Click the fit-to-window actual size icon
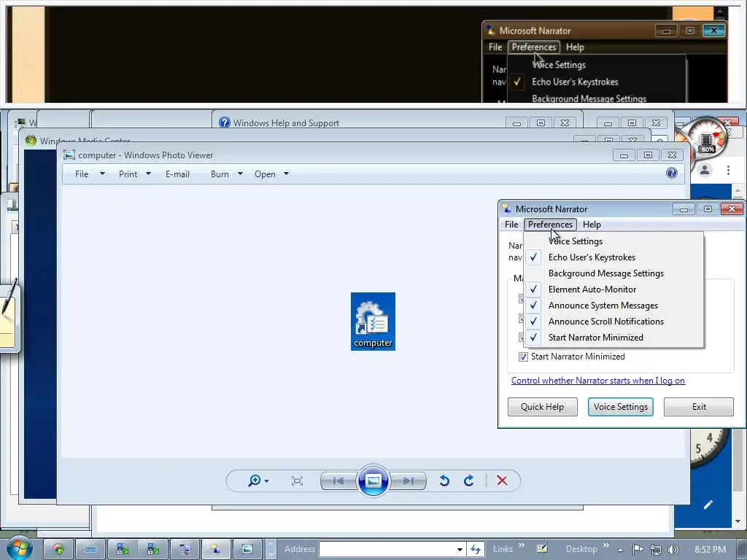Screen dimensions: 747x560 (297, 481)
